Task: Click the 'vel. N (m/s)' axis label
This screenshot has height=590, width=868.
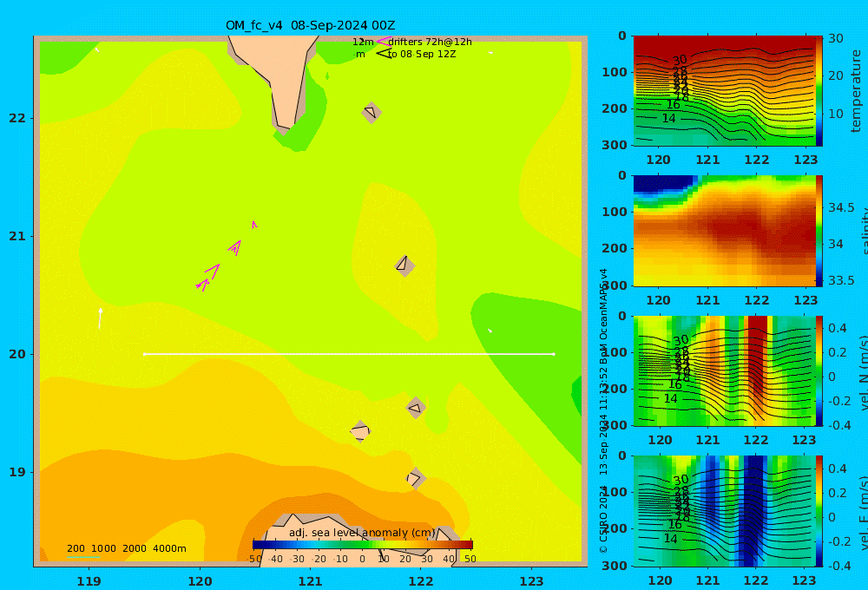Action: (x=864, y=372)
